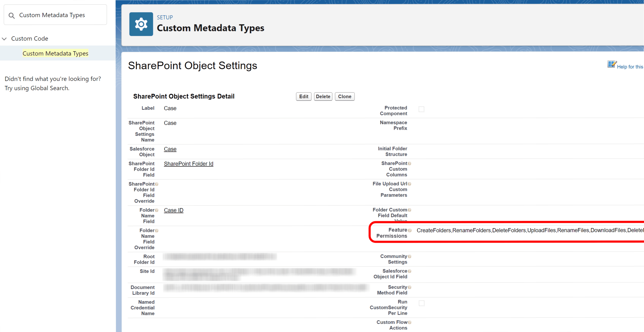644x332 pixels.
Task: Collapse the Custom Code section
Action: [x=4, y=39]
